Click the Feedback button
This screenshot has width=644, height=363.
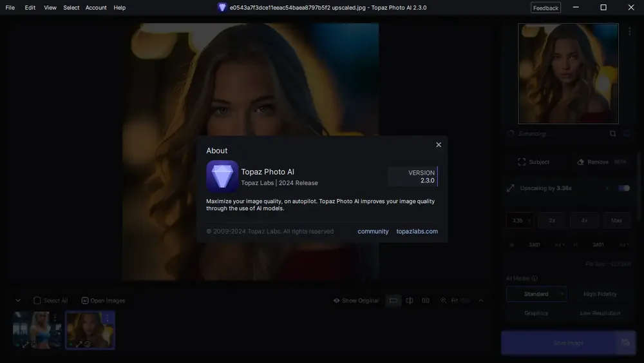pyautogui.click(x=545, y=8)
